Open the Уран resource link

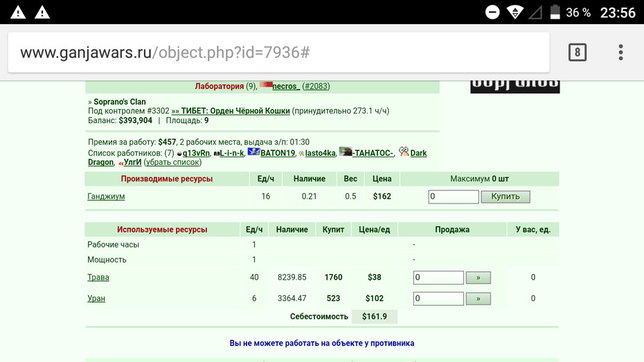pyautogui.click(x=96, y=298)
